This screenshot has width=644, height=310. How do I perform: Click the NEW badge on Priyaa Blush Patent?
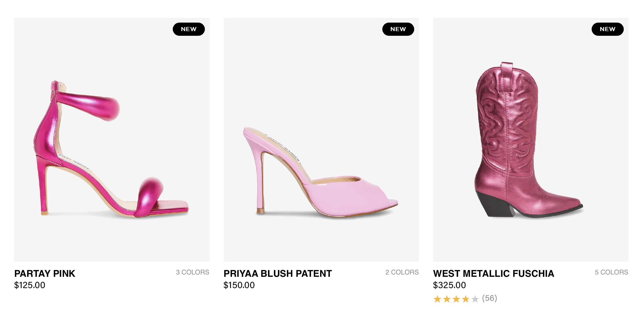[398, 29]
